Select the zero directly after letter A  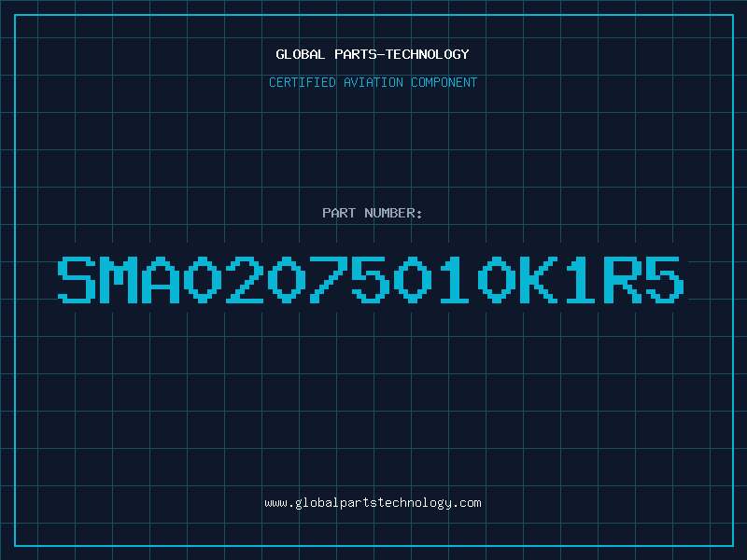click(x=203, y=279)
